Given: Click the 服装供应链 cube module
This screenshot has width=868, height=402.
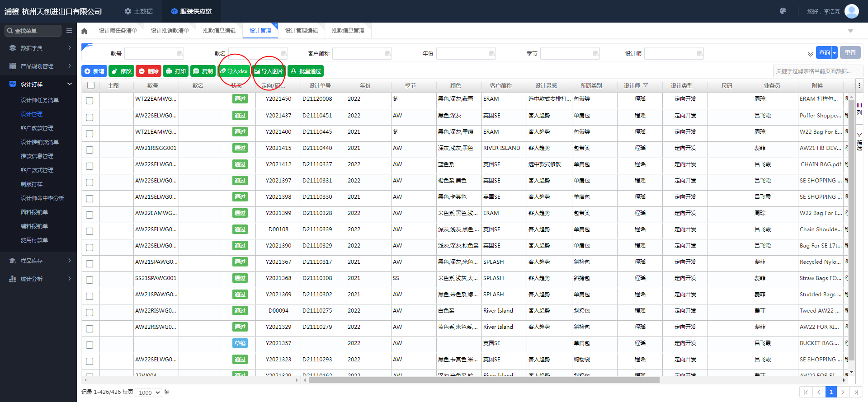Looking at the screenshot, I should click(192, 11).
